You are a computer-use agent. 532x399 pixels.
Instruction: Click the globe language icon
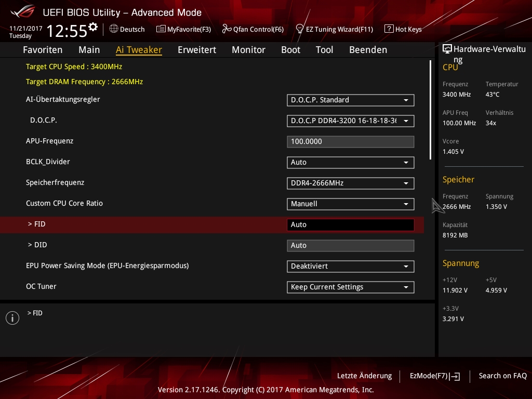point(114,29)
